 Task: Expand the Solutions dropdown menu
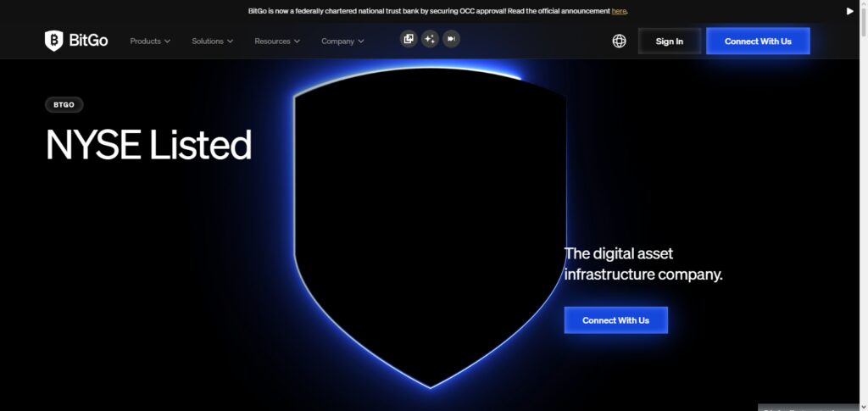click(213, 41)
